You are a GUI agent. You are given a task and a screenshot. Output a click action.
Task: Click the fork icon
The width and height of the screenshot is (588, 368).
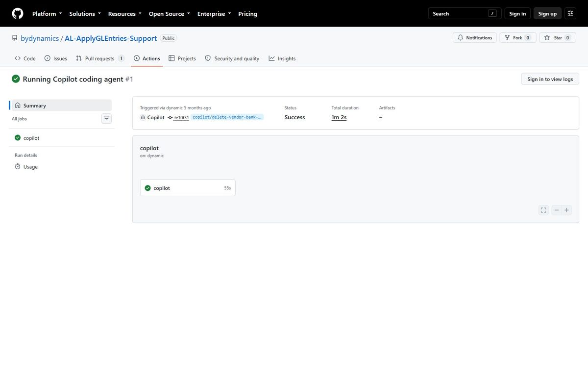[x=507, y=38]
